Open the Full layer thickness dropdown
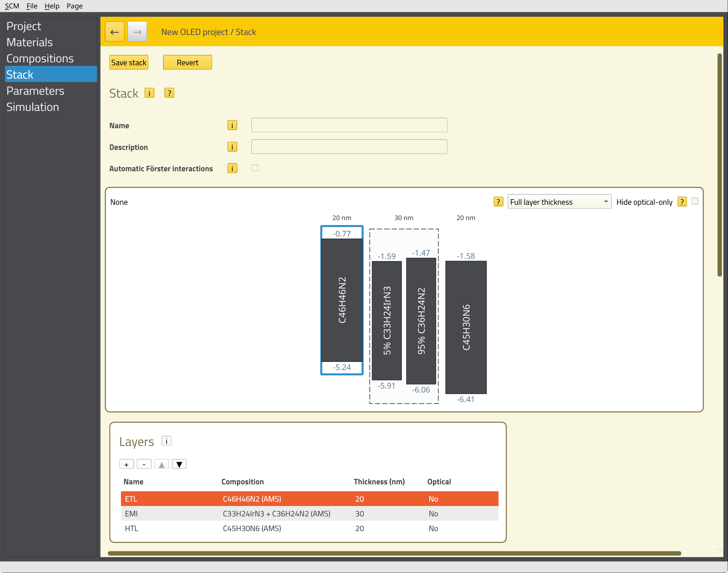Viewport: 728px width, 573px height. (x=559, y=202)
